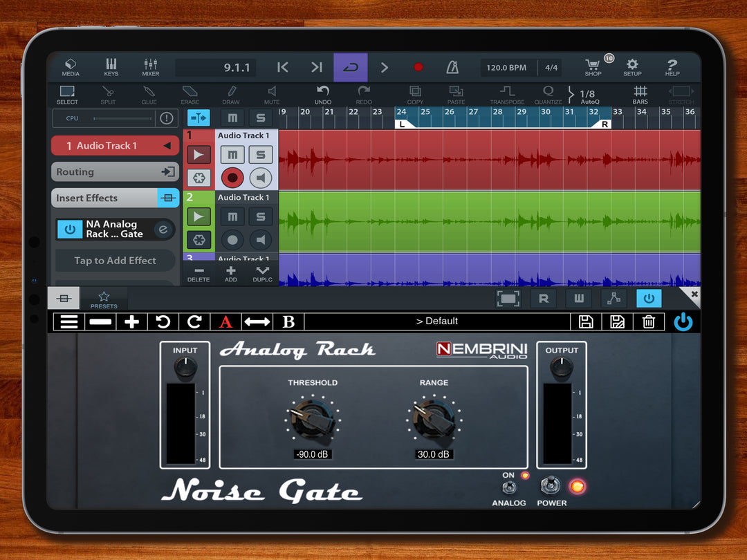Choose the Select tool
The image size is (747, 560).
click(x=67, y=95)
